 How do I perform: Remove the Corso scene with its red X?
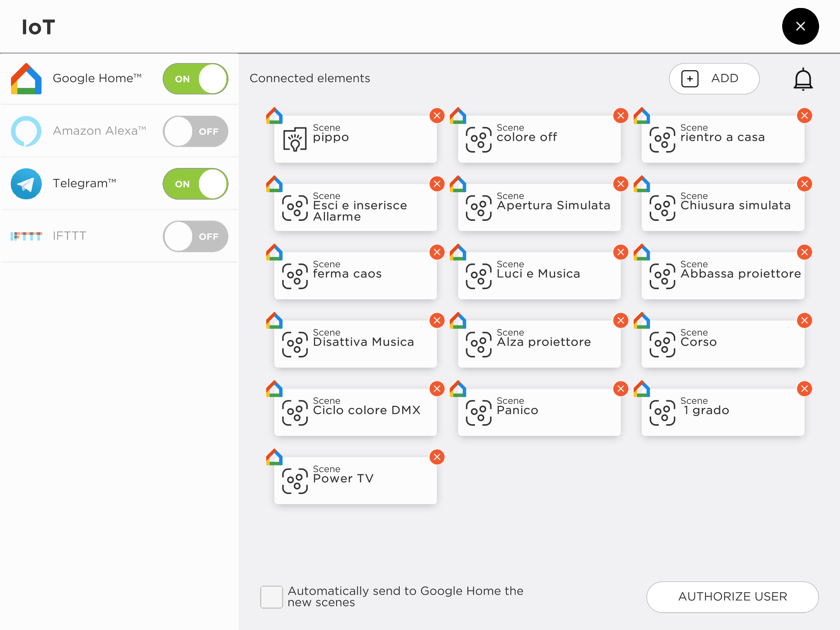tap(804, 320)
